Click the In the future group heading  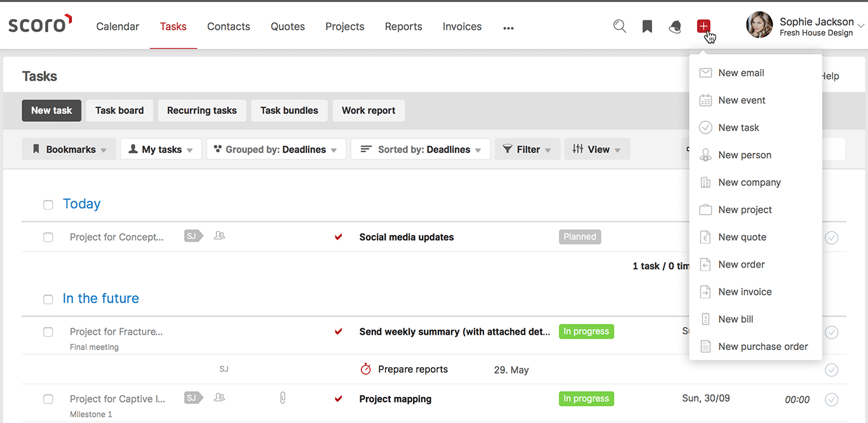[x=100, y=299]
